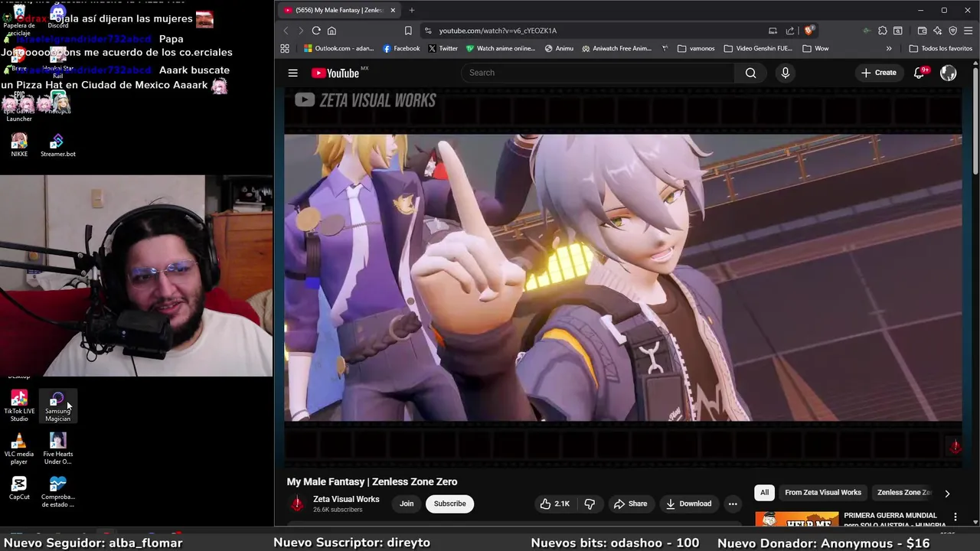Go to the YouTube home logo

click(335, 73)
